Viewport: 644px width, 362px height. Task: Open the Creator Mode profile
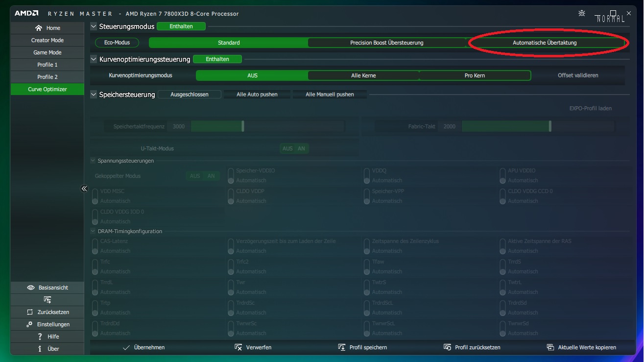(48, 40)
